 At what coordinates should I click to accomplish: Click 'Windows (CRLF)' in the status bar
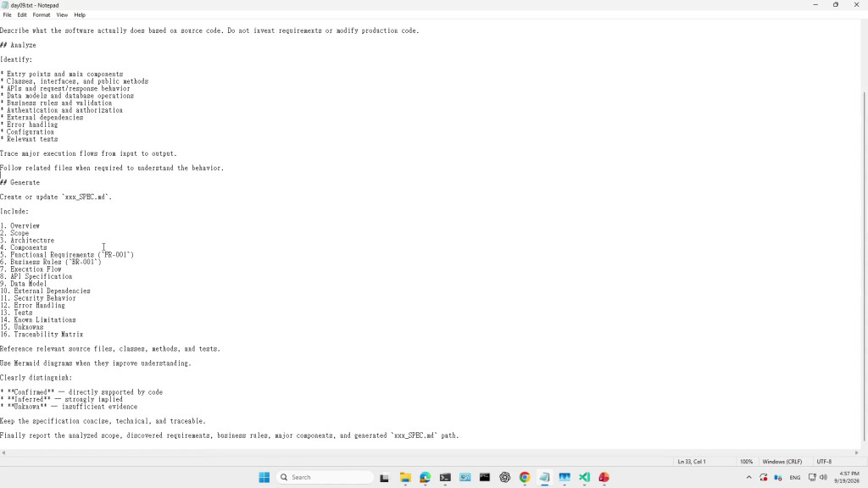pos(782,462)
